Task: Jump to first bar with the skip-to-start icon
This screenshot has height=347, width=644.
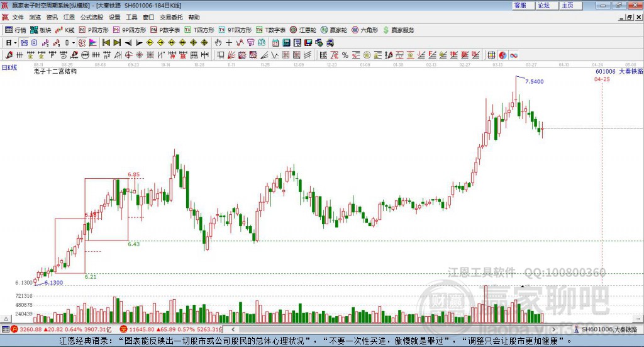Action: (106, 43)
